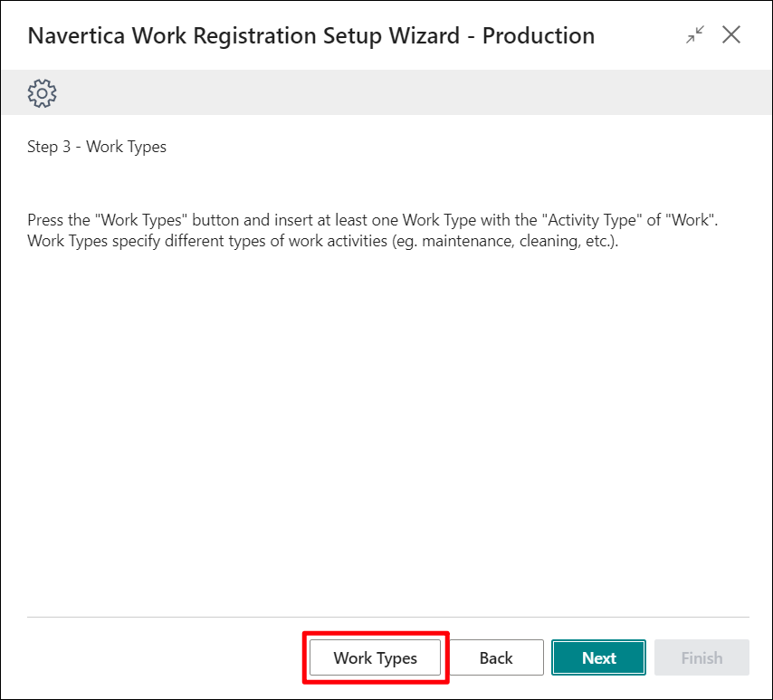Click the "Step 3 - Work Types" label
The width and height of the screenshot is (773, 700).
click(x=97, y=147)
